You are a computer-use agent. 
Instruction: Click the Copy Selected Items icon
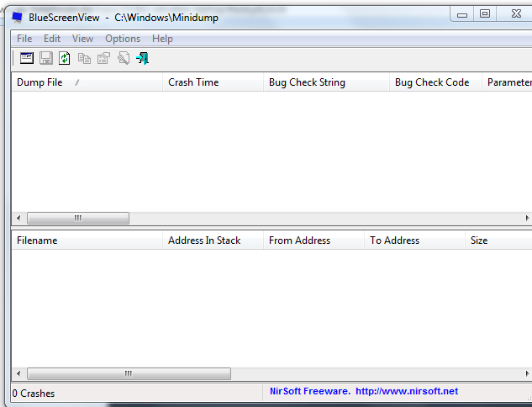tap(84, 58)
